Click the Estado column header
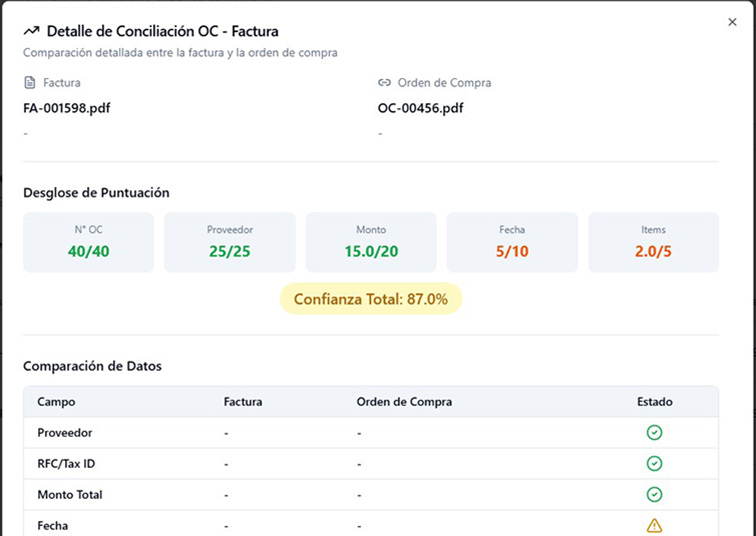The image size is (756, 536). tap(654, 402)
